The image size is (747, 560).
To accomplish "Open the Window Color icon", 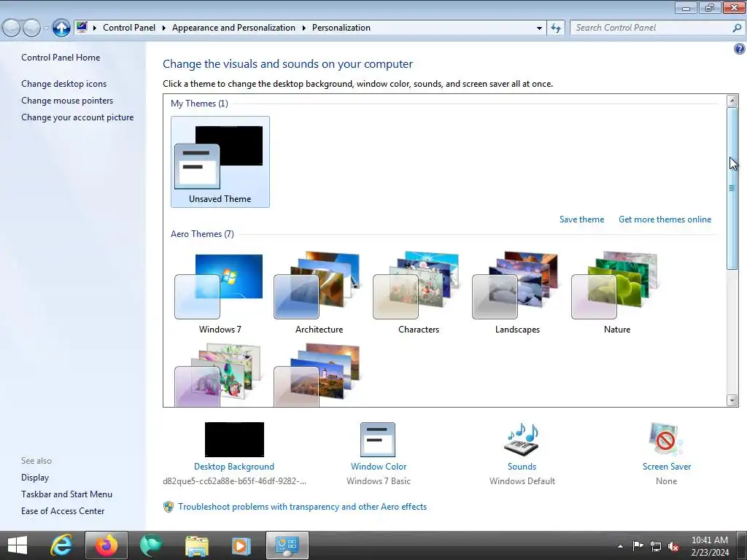I will (x=378, y=440).
